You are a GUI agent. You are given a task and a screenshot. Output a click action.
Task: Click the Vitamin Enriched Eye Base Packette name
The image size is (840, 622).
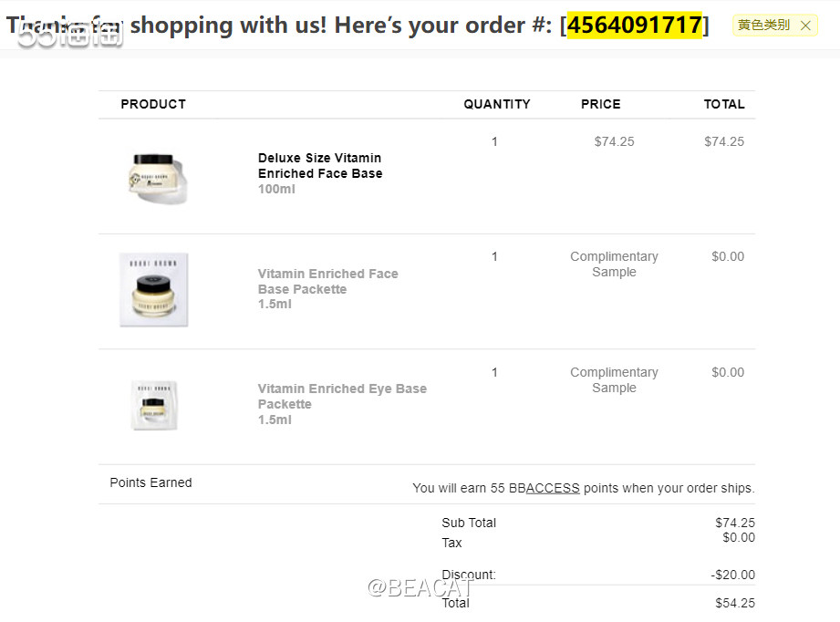coord(342,396)
